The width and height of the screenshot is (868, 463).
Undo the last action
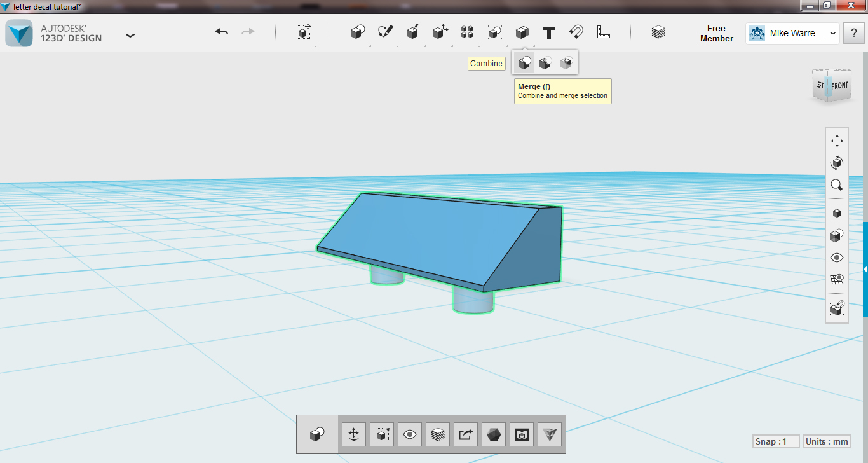point(221,32)
